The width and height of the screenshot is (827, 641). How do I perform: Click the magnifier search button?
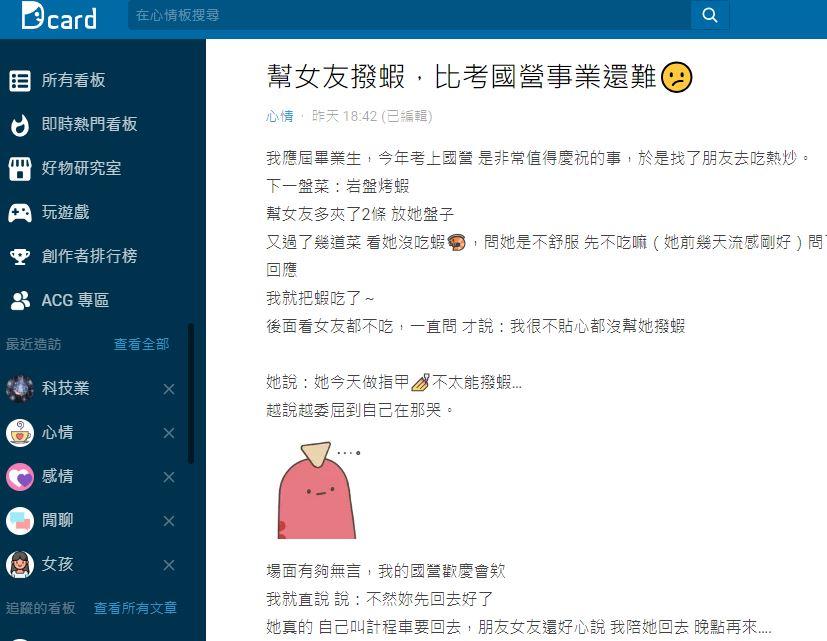[710, 15]
